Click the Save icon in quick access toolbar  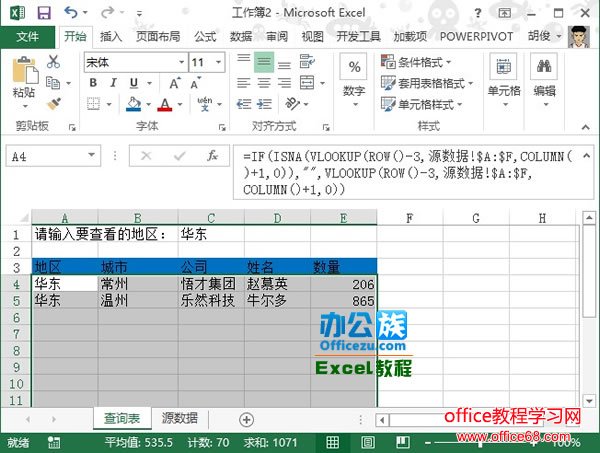click(x=44, y=13)
